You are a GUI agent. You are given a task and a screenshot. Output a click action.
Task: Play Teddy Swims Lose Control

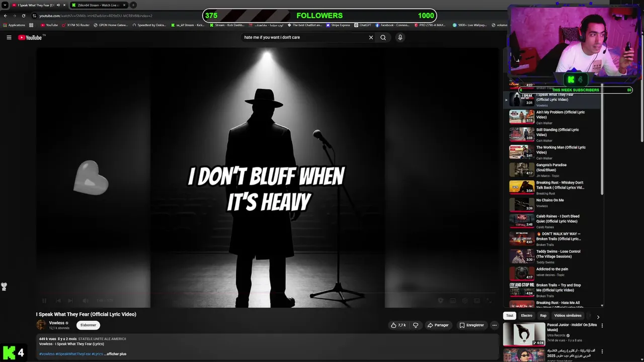click(552, 256)
